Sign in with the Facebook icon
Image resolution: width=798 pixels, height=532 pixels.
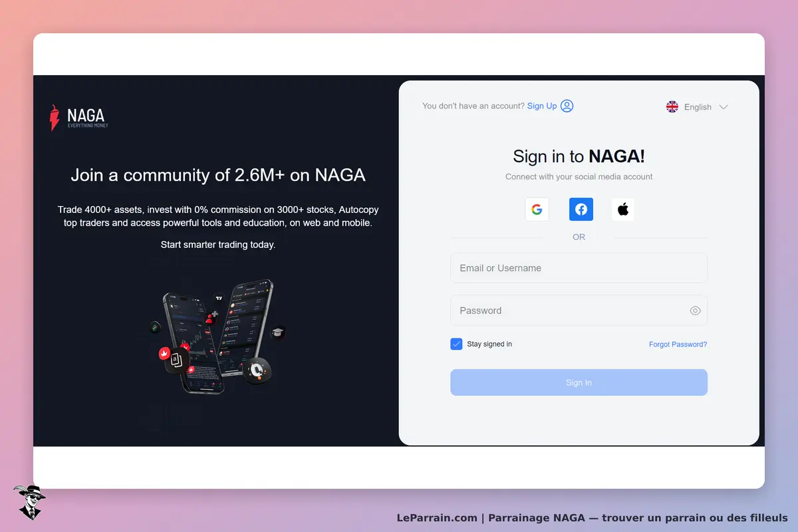tap(581, 209)
